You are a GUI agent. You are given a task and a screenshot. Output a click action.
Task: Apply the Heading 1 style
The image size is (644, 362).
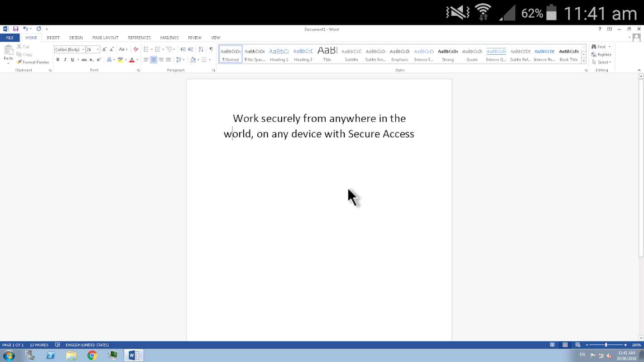279,54
